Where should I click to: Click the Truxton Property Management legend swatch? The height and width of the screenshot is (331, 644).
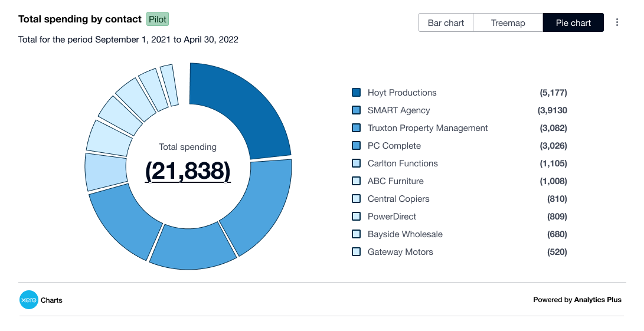(357, 127)
